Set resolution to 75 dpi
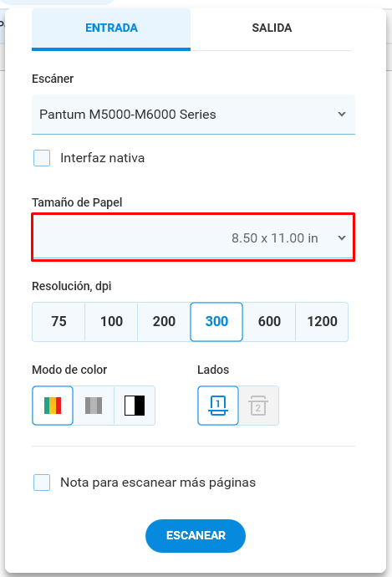This screenshot has height=577, width=392. [59, 322]
